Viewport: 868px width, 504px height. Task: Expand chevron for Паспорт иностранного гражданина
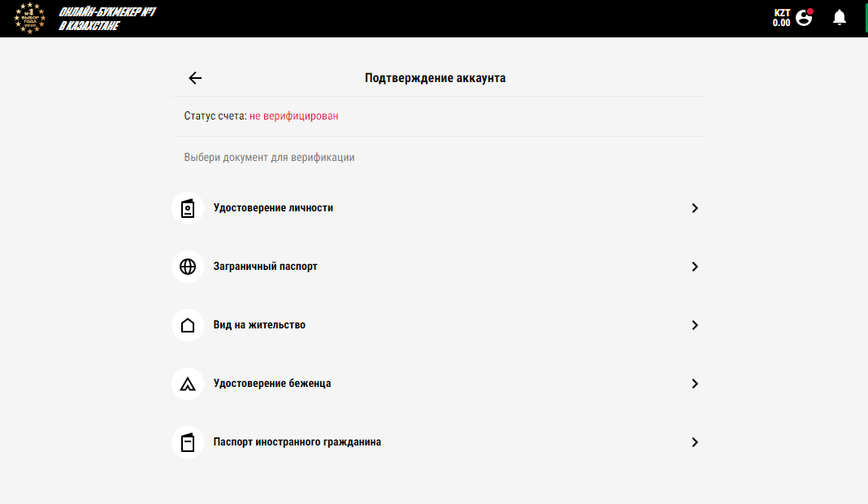[x=695, y=442]
